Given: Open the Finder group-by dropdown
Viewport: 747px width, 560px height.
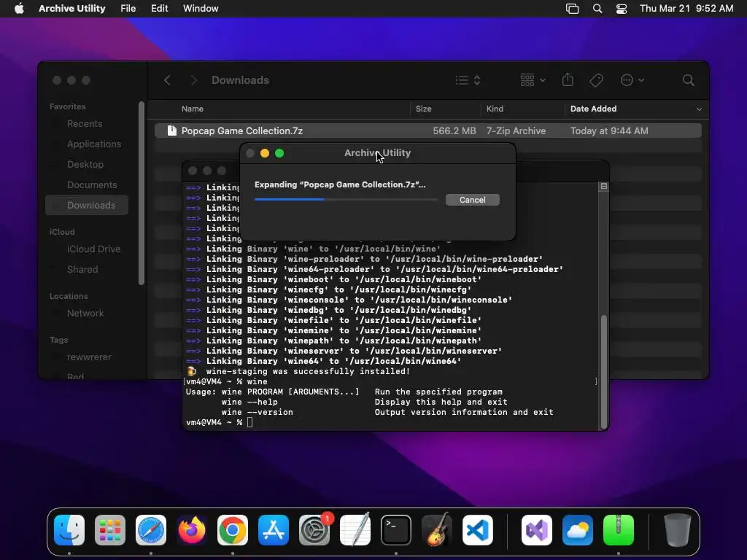Looking at the screenshot, I should (533, 80).
